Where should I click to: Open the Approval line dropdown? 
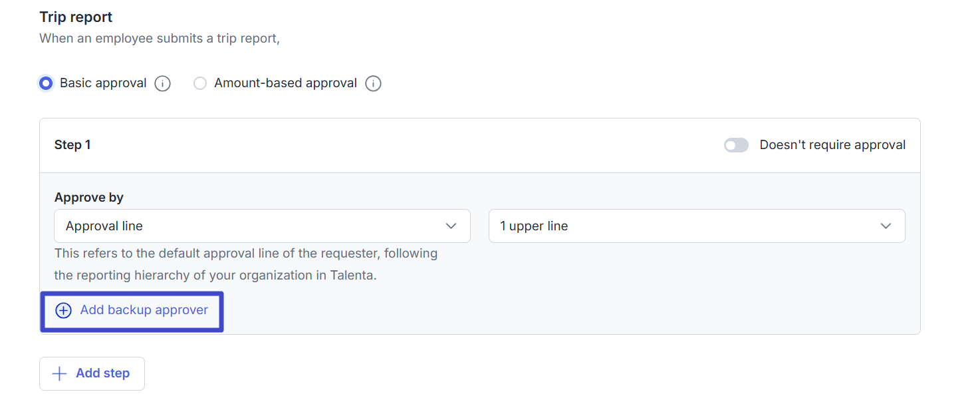pyautogui.click(x=262, y=226)
